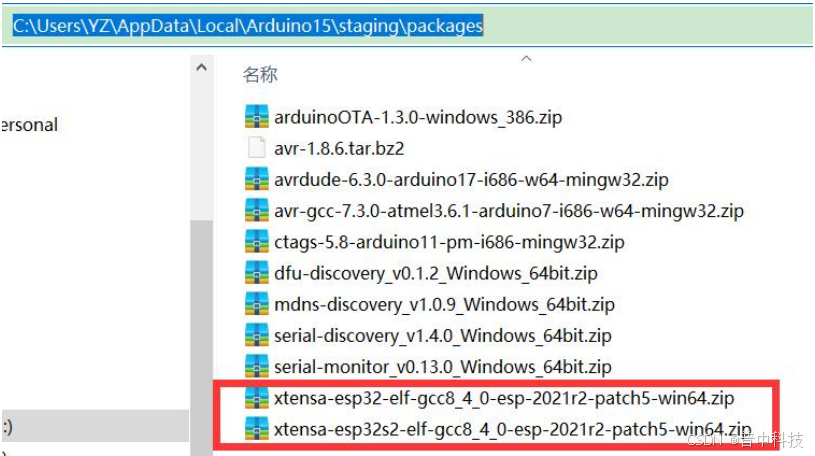Click the mdns-discovery_v1.0.9 zip archive icon
This screenshot has height=456, width=815.
(256, 304)
